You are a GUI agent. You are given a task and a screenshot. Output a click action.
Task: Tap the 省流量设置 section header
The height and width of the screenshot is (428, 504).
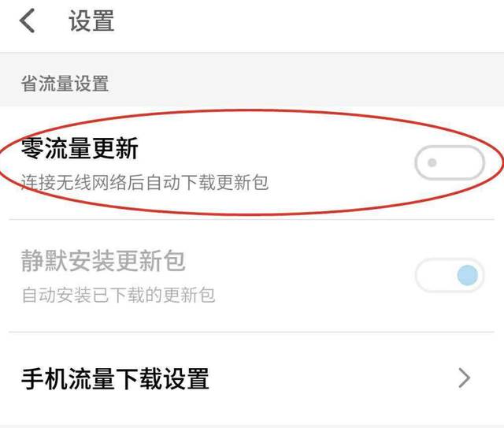point(65,84)
